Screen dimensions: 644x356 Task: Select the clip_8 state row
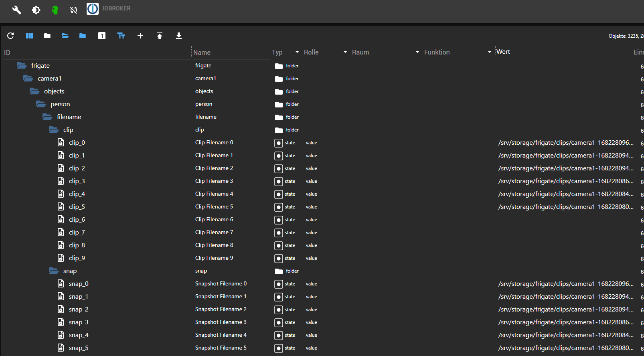click(322, 245)
